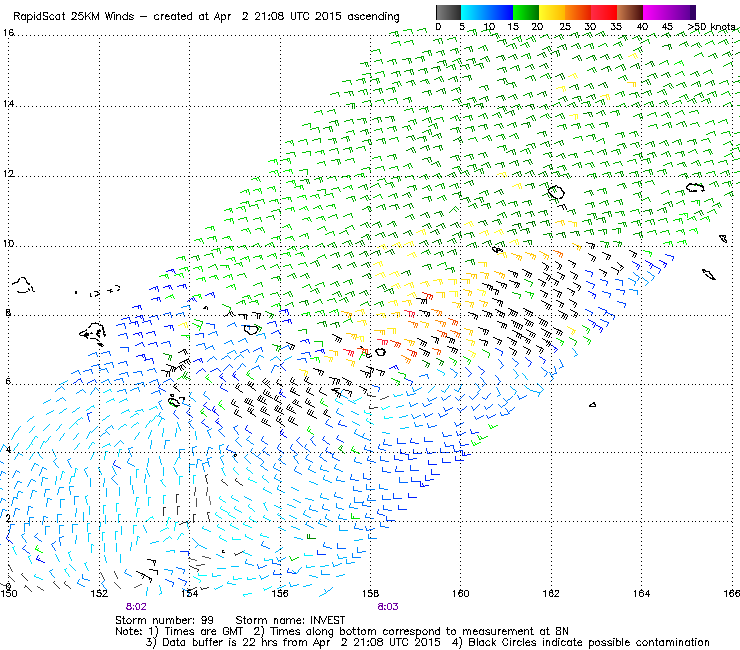Click the 'measurement at 8N' note text
The image size is (740, 650).
pos(515,631)
